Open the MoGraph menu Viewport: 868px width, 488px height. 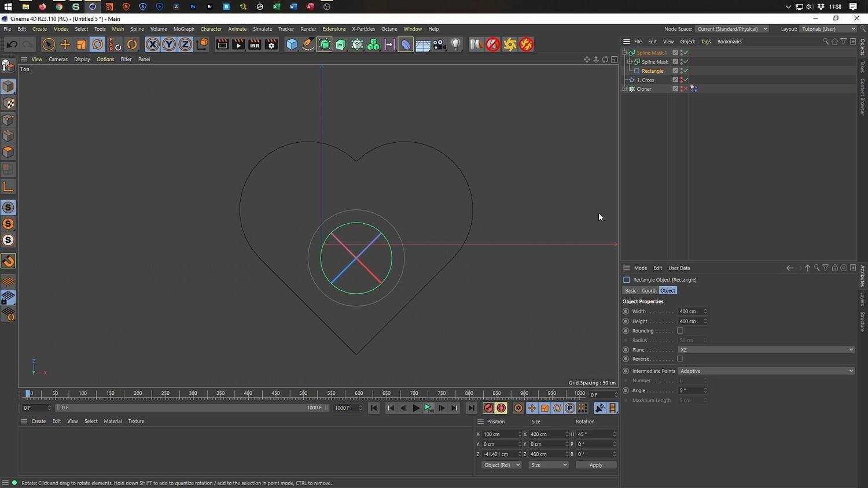pos(183,29)
